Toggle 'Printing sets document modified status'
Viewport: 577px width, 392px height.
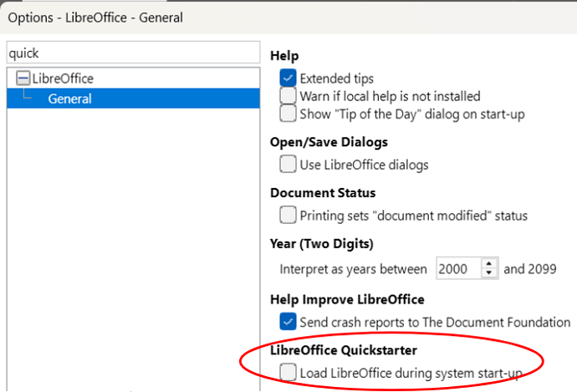tap(288, 216)
